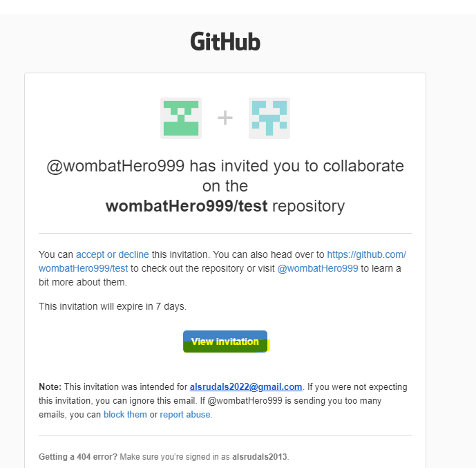Click the bold wombatHero999/test repository heading
Viewport: 476px width, 468px height.
pyautogui.click(x=187, y=206)
